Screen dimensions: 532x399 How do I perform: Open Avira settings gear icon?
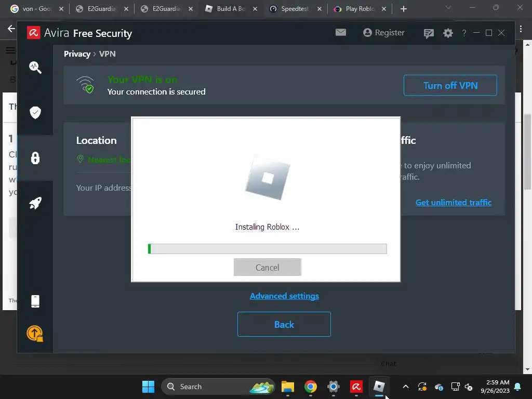pos(448,33)
